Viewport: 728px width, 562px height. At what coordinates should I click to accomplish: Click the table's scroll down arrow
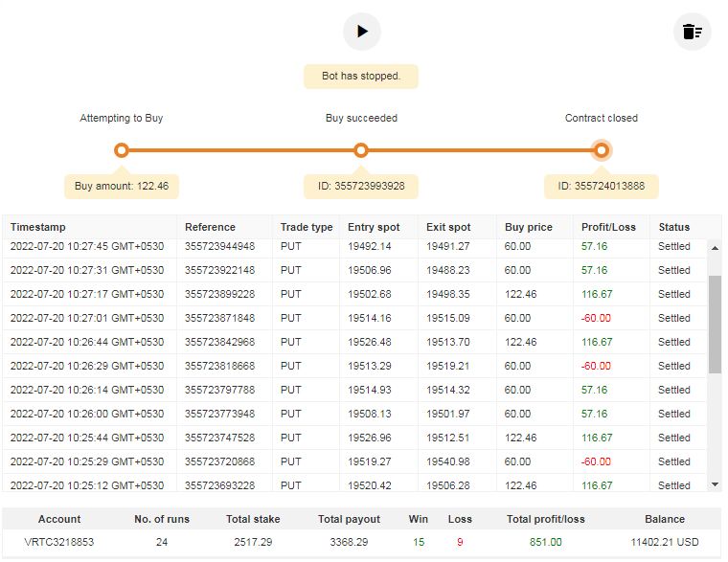715,484
